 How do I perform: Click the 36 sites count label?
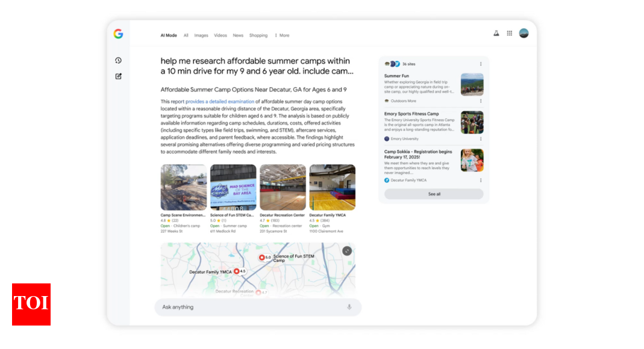[x=408, y=64]
